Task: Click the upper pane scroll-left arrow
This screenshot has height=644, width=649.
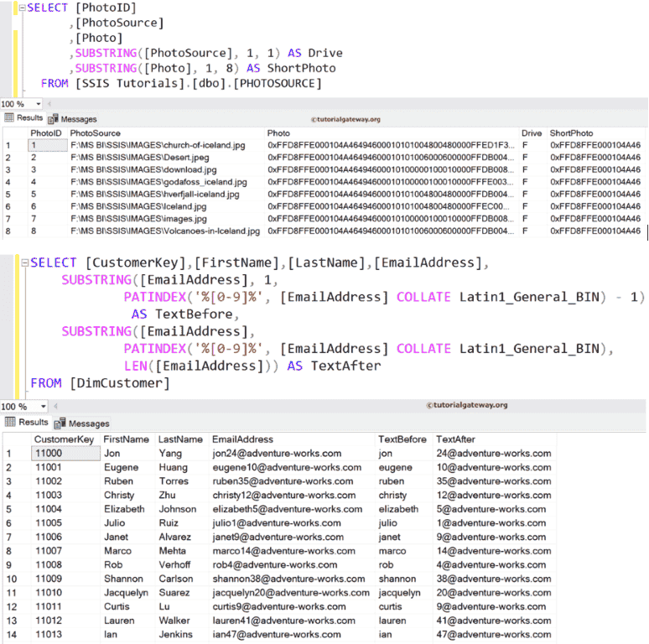Action: [x=49, y=104]
